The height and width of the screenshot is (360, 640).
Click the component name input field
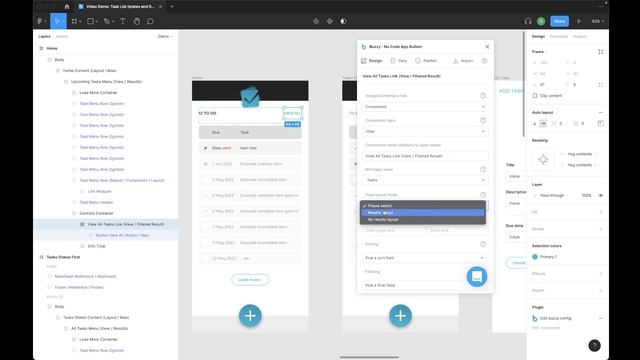tap(424, 156)
